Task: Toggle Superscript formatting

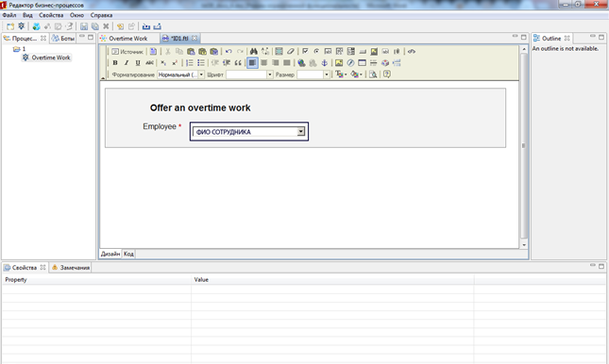Action: pos(175,62)
